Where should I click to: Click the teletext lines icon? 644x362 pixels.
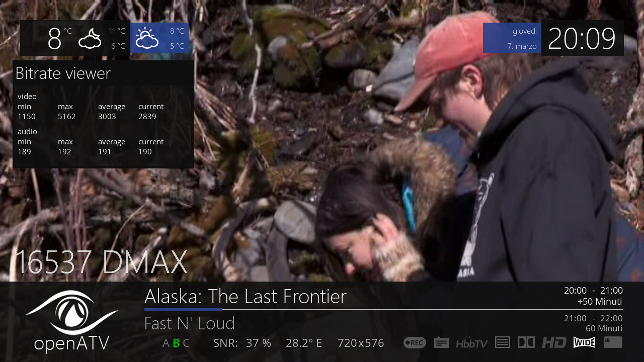(x=503, y=342)
